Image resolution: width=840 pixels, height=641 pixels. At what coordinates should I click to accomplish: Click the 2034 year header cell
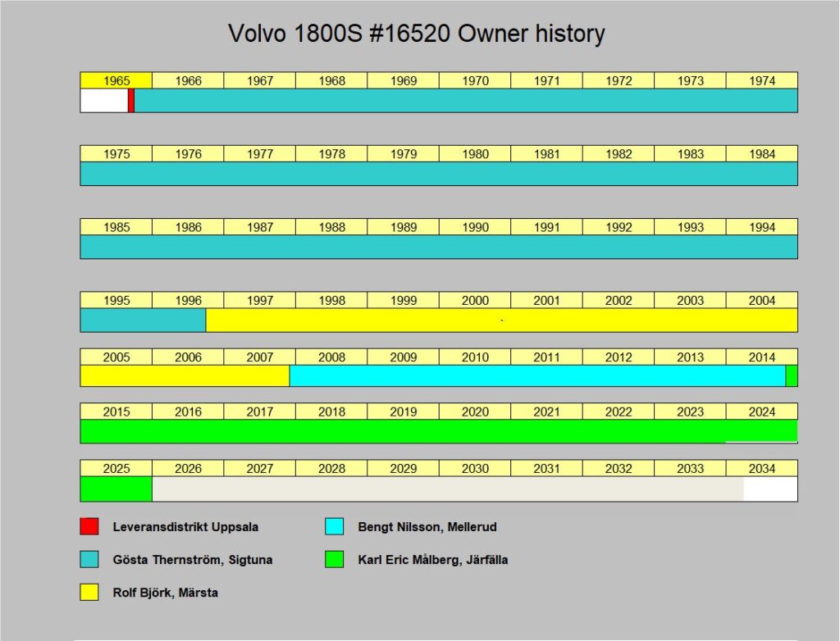762,468
